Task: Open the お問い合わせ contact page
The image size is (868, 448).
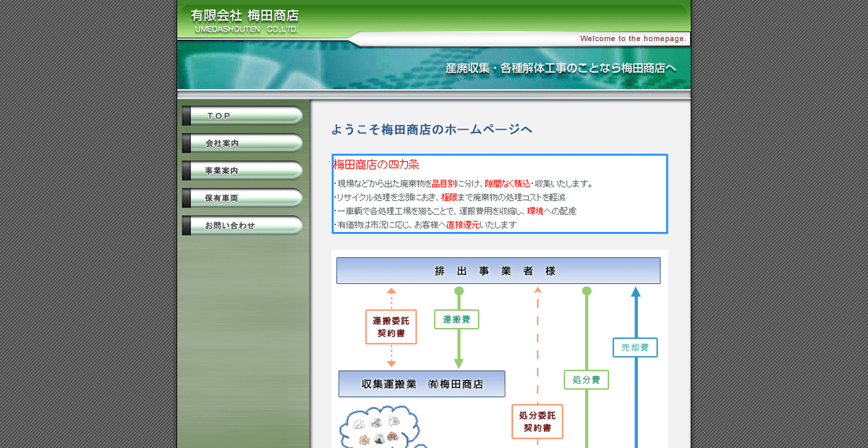Action: point(242,225)
